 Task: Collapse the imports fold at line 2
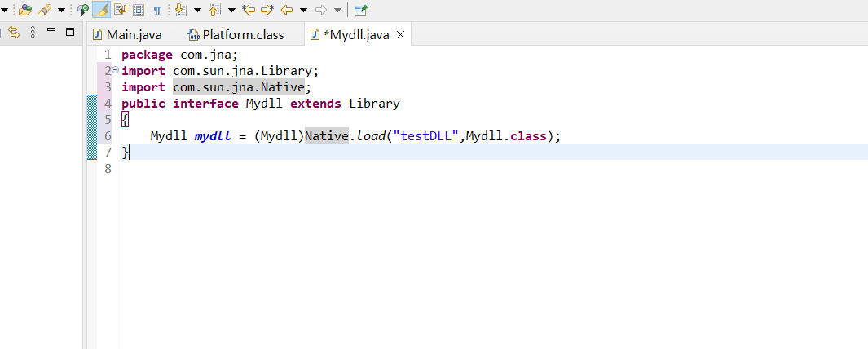(x=115, y=70)
